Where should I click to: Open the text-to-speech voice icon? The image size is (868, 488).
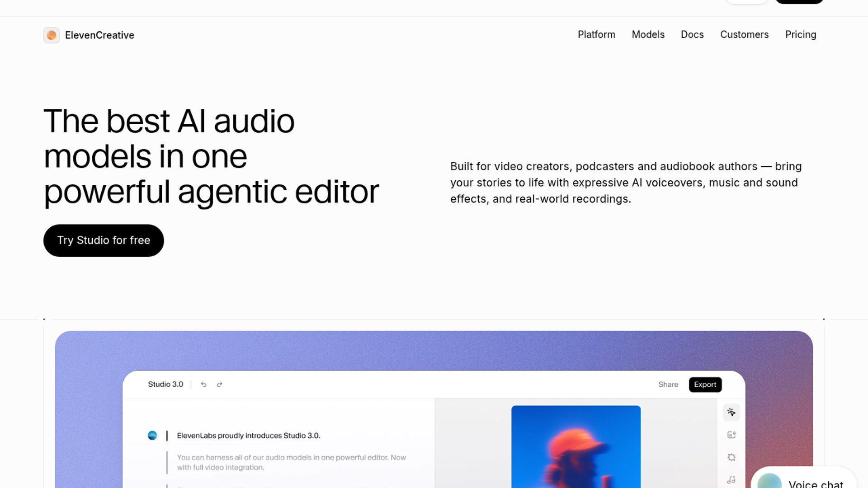pos(731,435)
